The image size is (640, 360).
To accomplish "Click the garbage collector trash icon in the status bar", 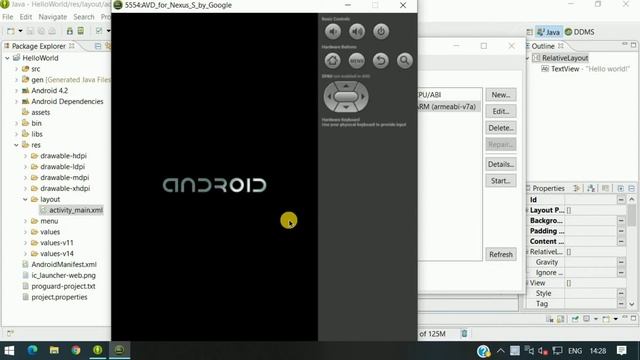I will tap(464, 333).
